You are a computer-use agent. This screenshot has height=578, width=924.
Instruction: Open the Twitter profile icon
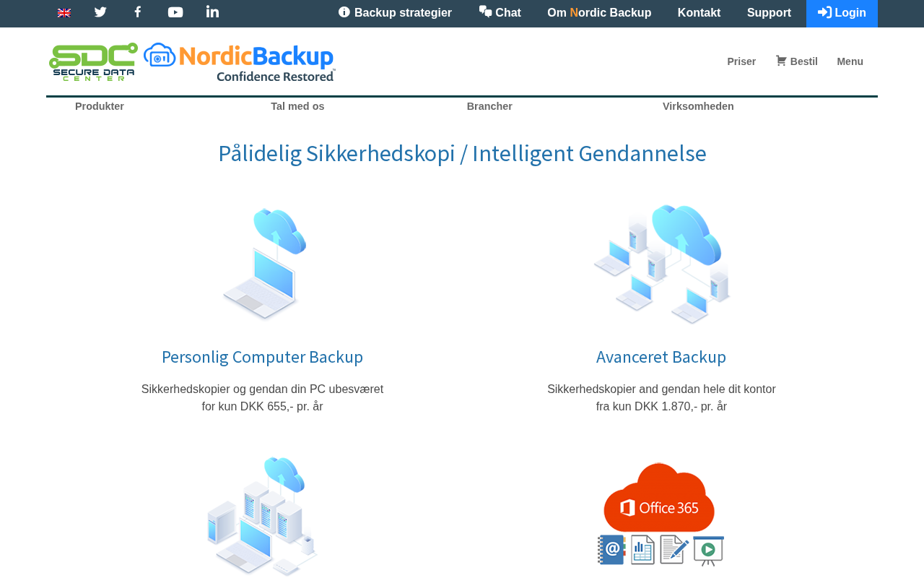click(x=100, y=12)
